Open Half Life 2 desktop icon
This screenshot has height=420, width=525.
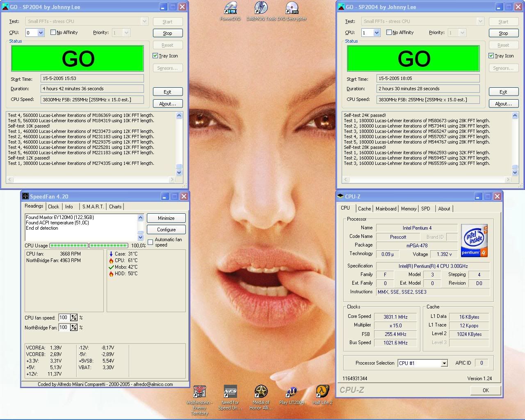[322, 392]
